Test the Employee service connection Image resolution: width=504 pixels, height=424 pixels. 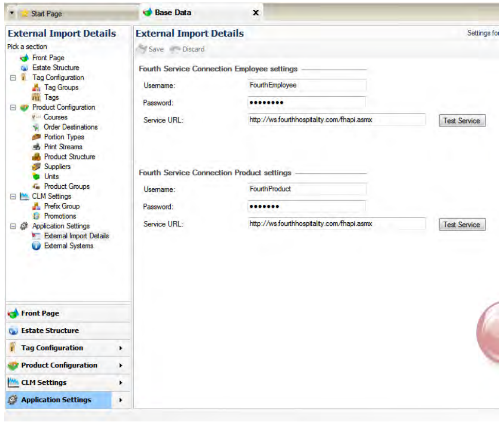pos(462,121)
